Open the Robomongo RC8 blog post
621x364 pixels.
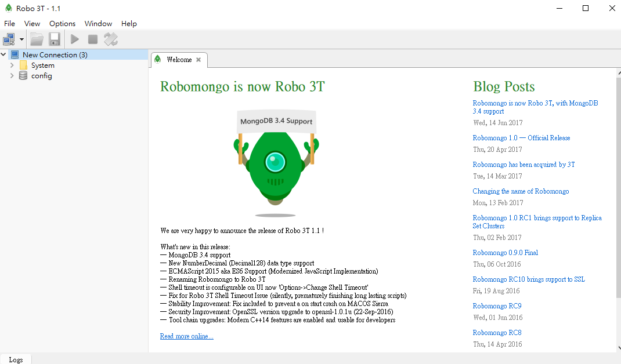(497, 332)
